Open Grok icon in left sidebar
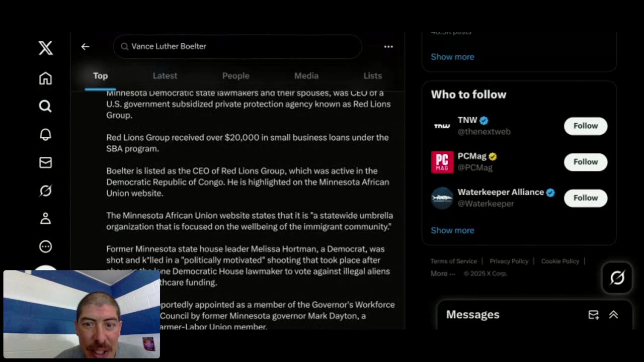 45,191
